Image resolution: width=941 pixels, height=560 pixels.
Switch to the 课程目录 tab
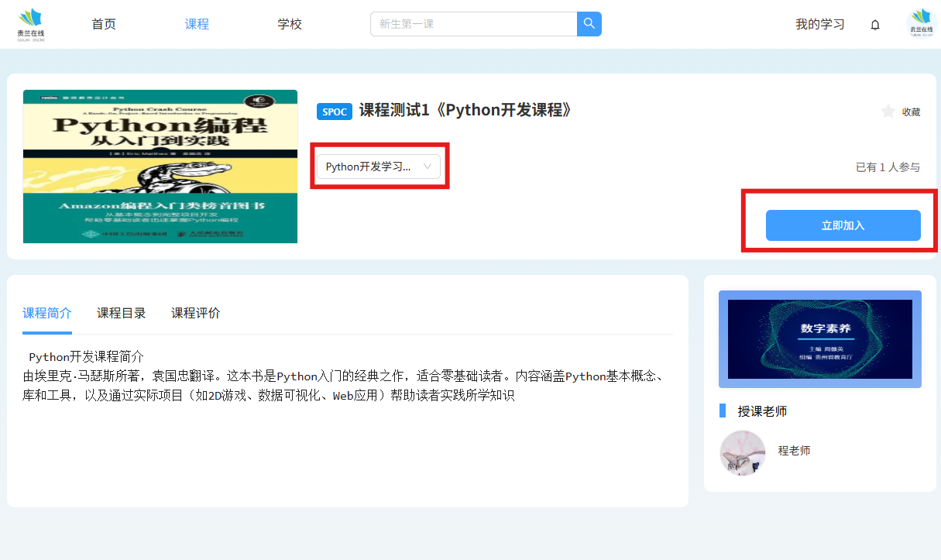pos(122,313)
